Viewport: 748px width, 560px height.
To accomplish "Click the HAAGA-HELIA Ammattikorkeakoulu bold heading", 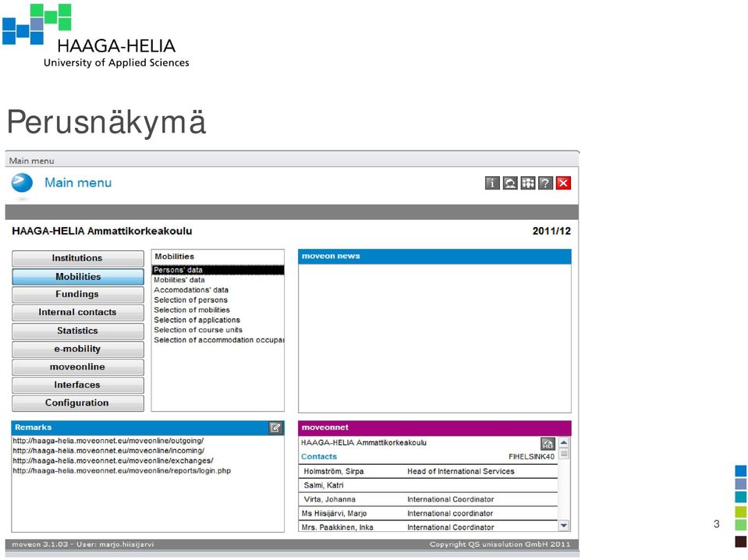I will 102,232.
